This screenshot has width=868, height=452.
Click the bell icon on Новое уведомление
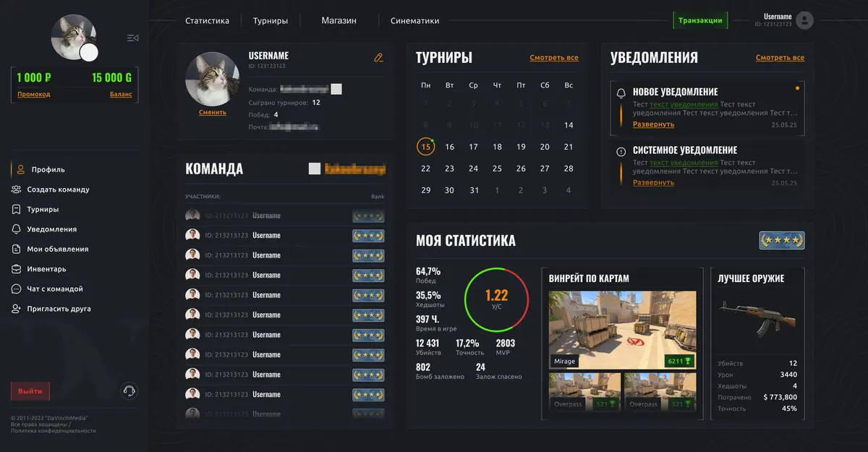621,93
